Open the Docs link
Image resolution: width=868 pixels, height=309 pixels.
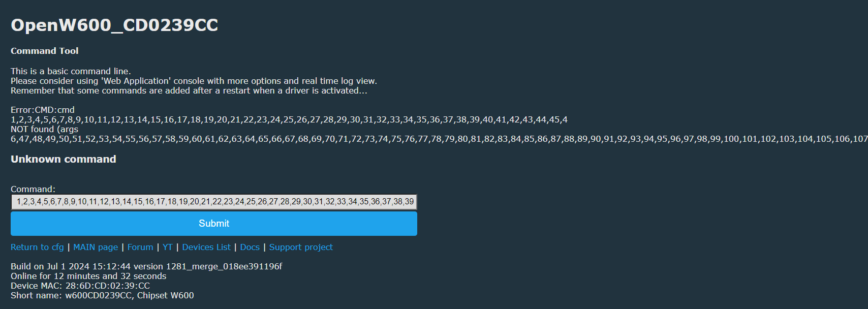pos(250,247)
